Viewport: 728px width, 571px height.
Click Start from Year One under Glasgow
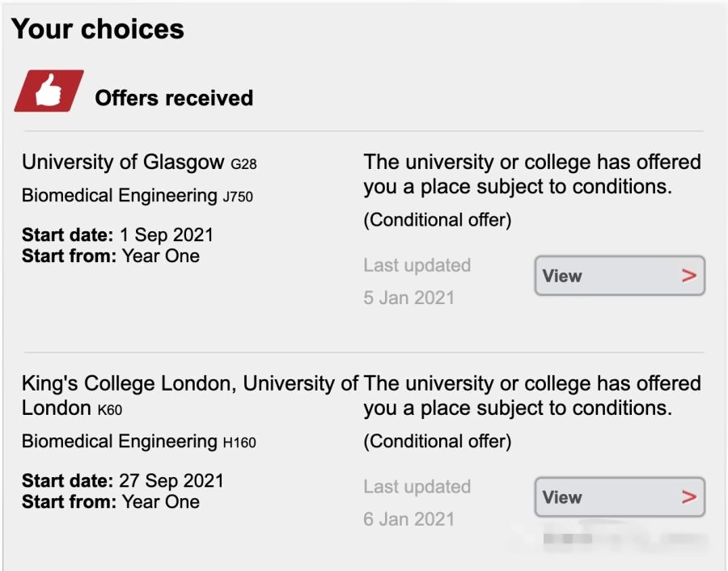[x=111, y=256]
